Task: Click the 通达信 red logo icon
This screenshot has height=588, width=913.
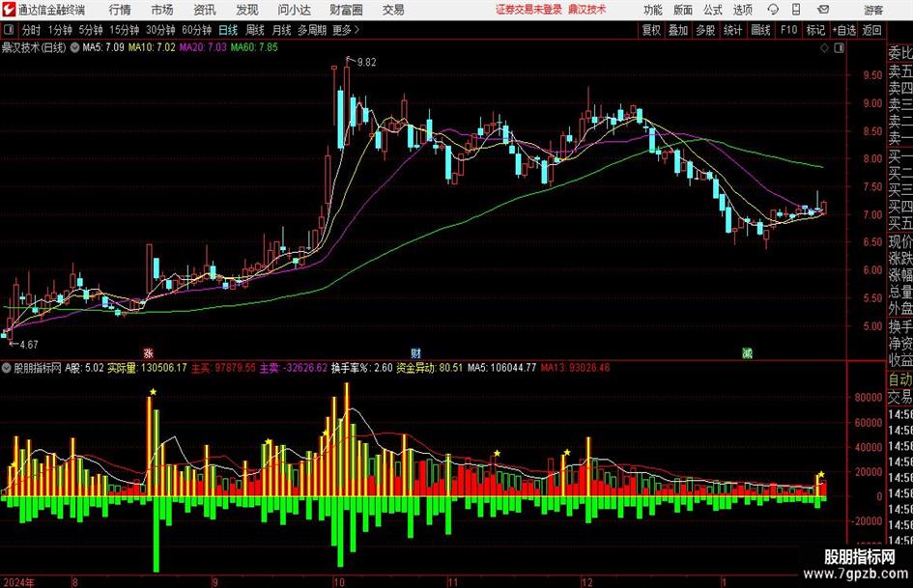Action: pyautogui.click(x=9, y=10)
